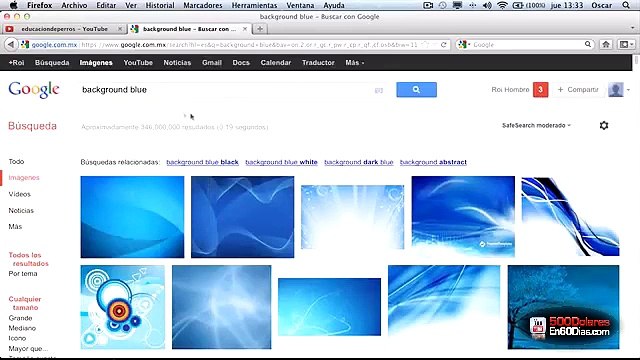Open the Apple menu
Screen dimensions: 640x360
[x=13, y=5]
